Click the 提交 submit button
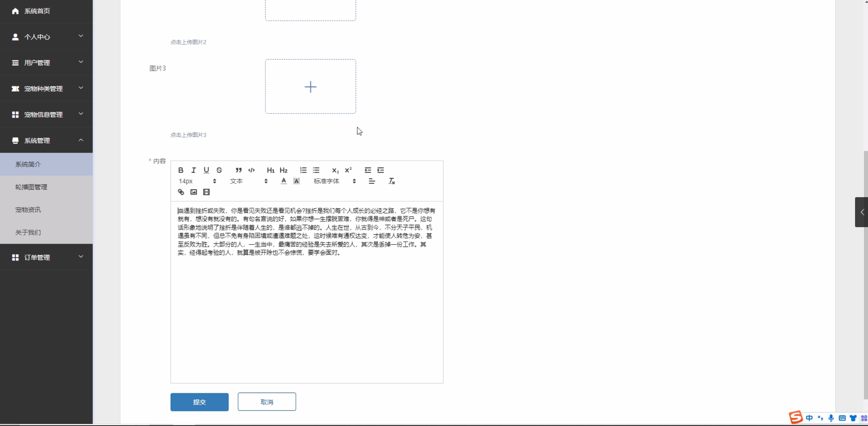 pyautogui.click(x=199, y=402)
